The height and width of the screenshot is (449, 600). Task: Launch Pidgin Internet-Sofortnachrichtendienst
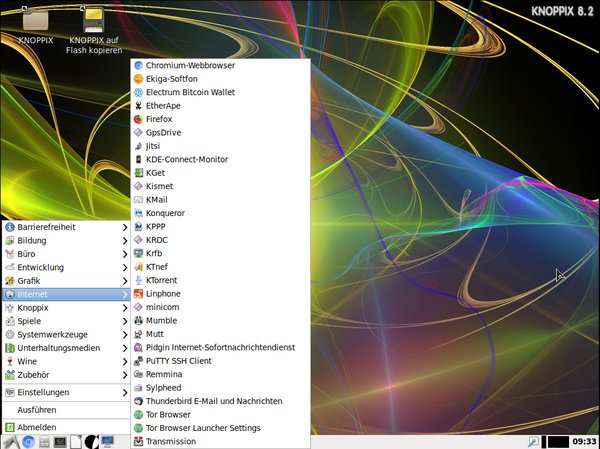coord(220,347)
